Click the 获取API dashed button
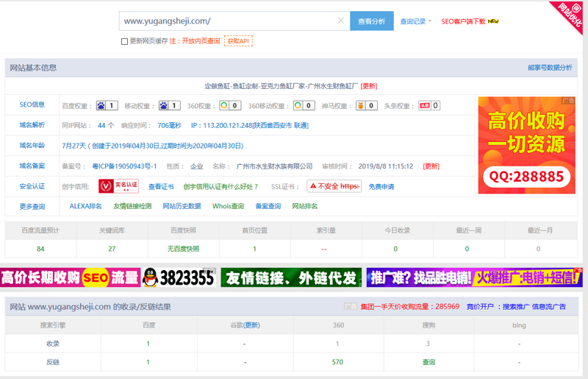 [x=238, y=41]
